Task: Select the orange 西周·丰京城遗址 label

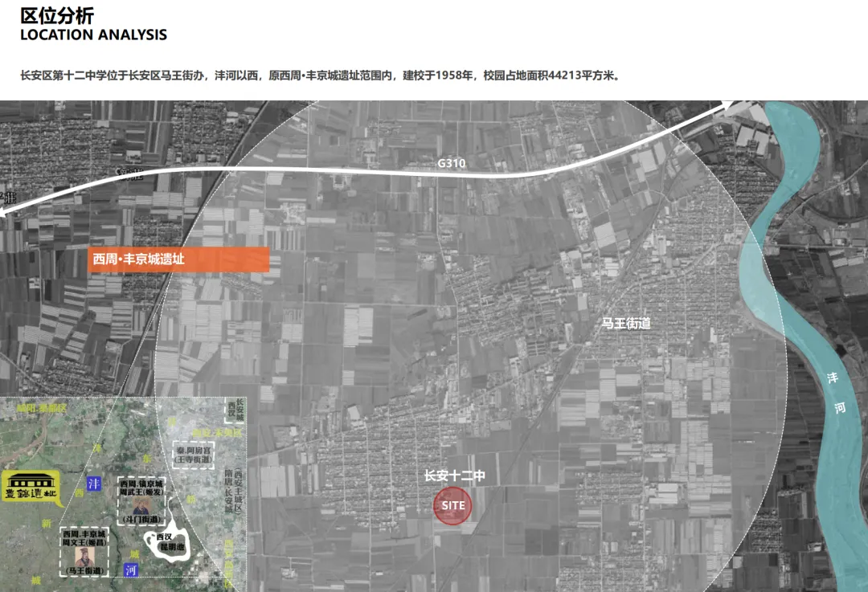Action: click(x=178, y=259)
